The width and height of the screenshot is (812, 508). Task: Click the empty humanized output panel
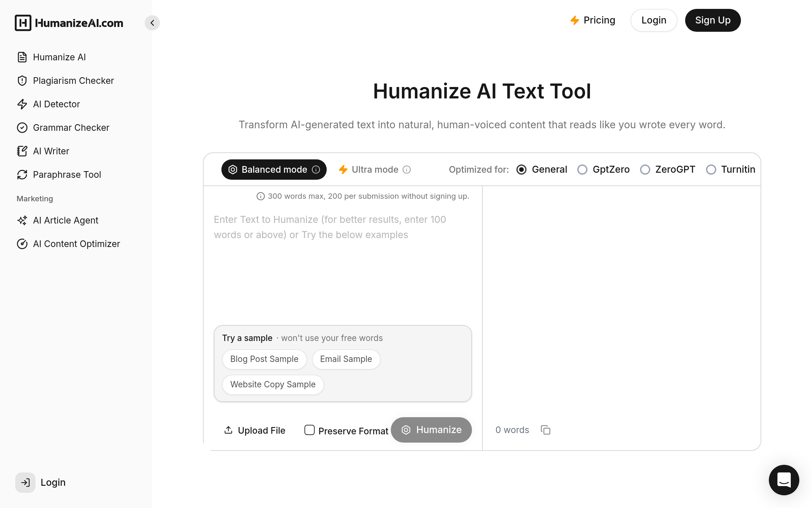621,302
